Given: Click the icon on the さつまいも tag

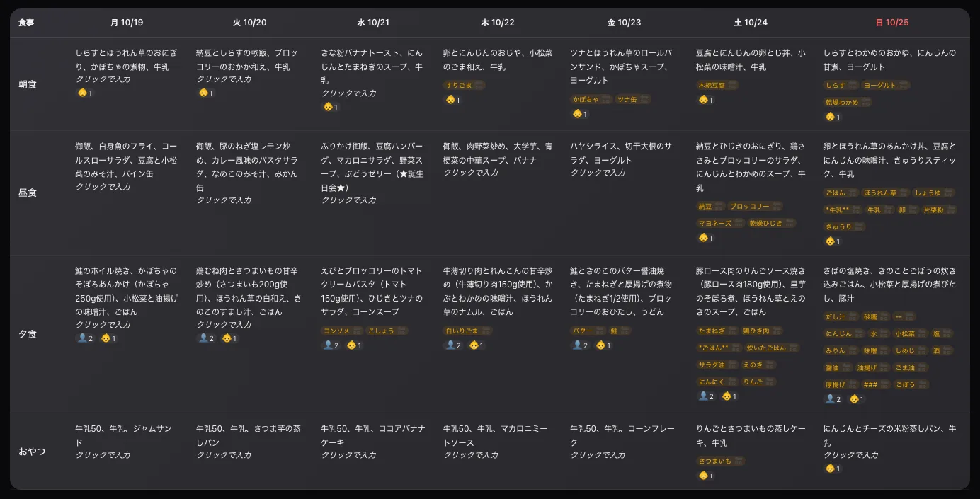Looking at the screenshot, I should tap(739, 461).
